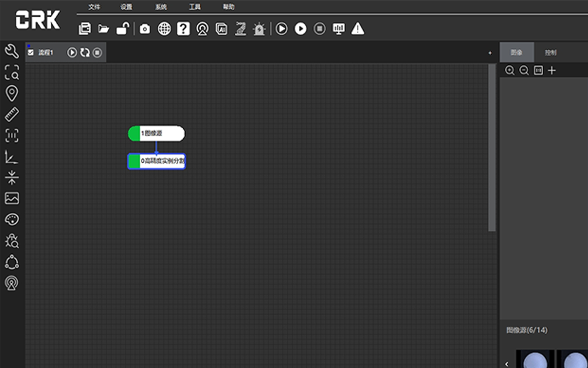Image resolution: width=588 pixels, height=368 pixels.
Task: Select the location pin tool in sidebar
Action: tap(12, 93)
